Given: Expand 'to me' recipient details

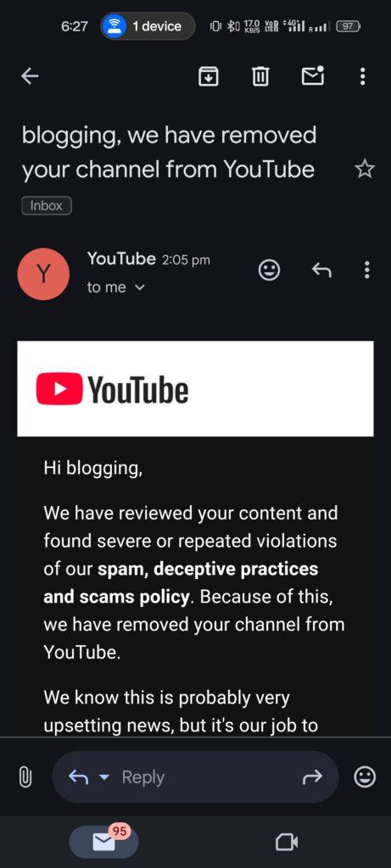Looking at the screenshot, I should (115, 287).
